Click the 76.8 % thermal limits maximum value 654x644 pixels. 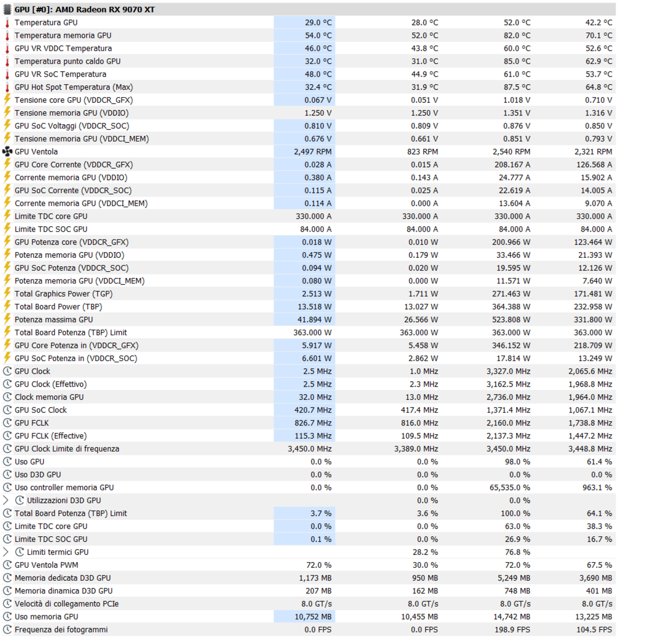pos(518,552)
